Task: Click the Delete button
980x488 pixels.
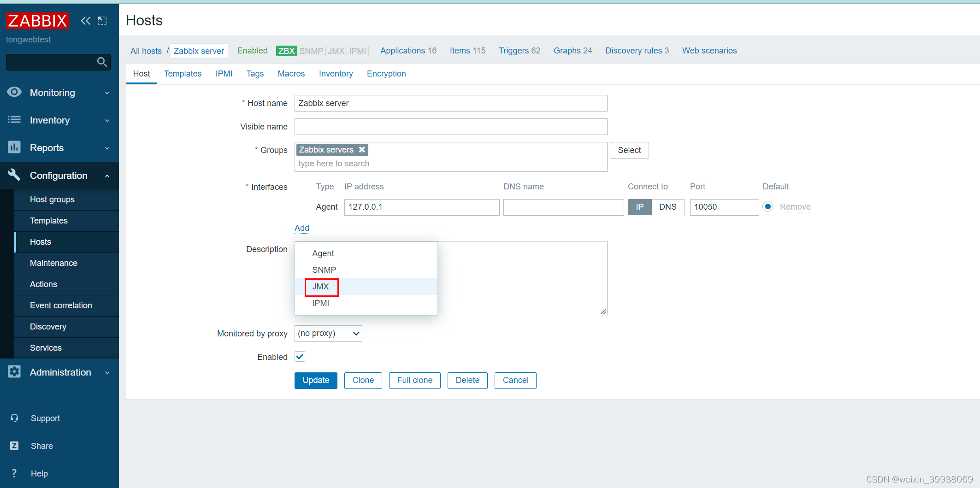Action: point(467,380)
